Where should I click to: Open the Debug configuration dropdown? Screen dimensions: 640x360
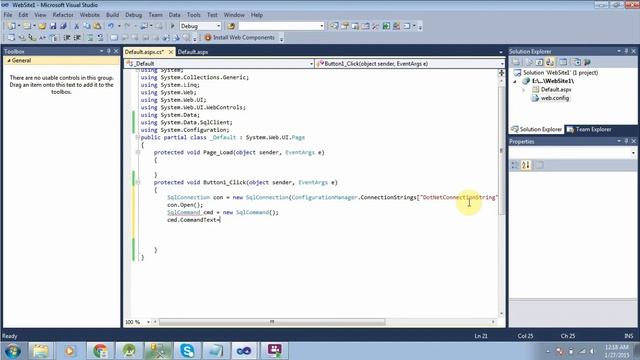[218, 26]
